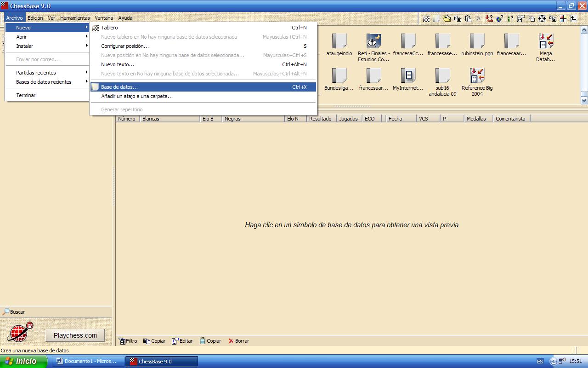Click the Copiar button next to Filtro

(154, 341)
